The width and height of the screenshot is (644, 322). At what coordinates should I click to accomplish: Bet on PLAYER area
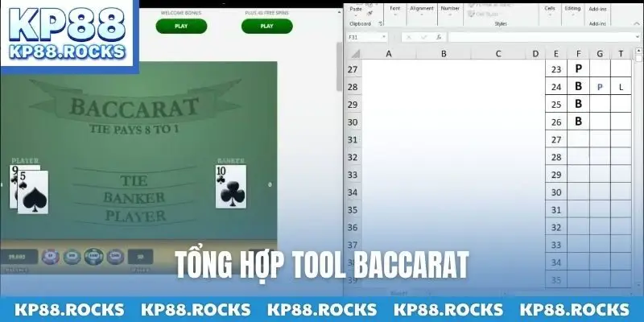tap(135, 216)
